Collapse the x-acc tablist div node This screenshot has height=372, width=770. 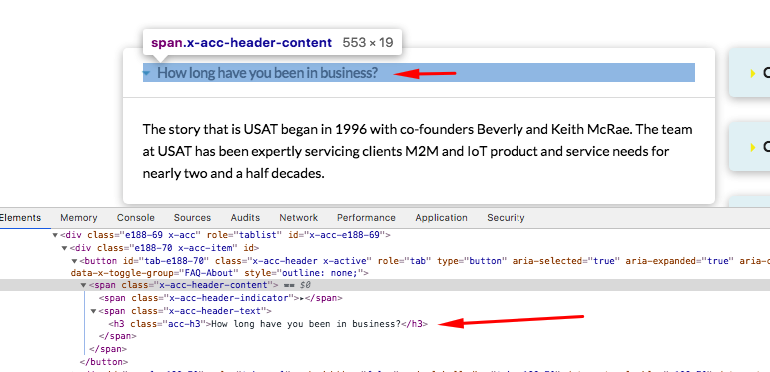(x=55, y=235)
